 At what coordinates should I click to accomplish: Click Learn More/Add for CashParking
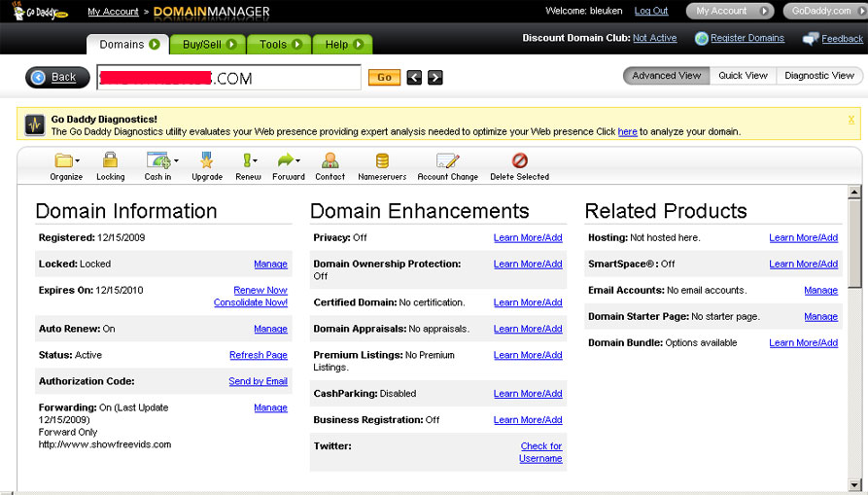(x=528, y=394)
